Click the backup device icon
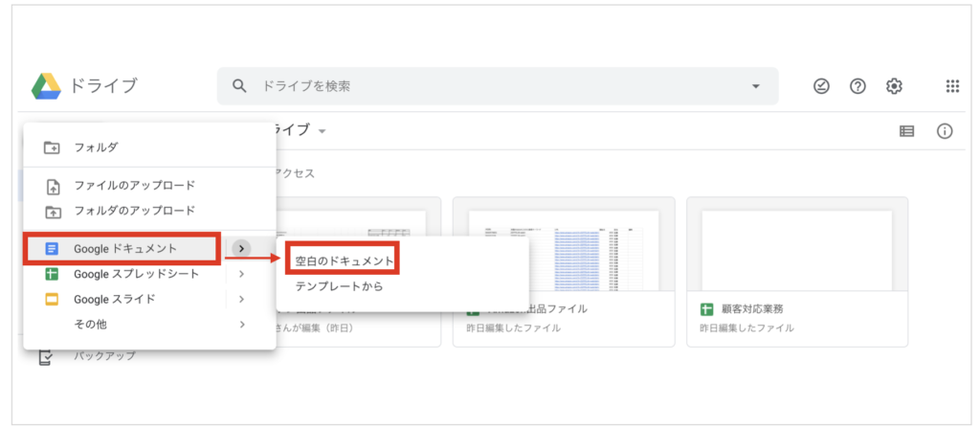 tap(45, 357)
